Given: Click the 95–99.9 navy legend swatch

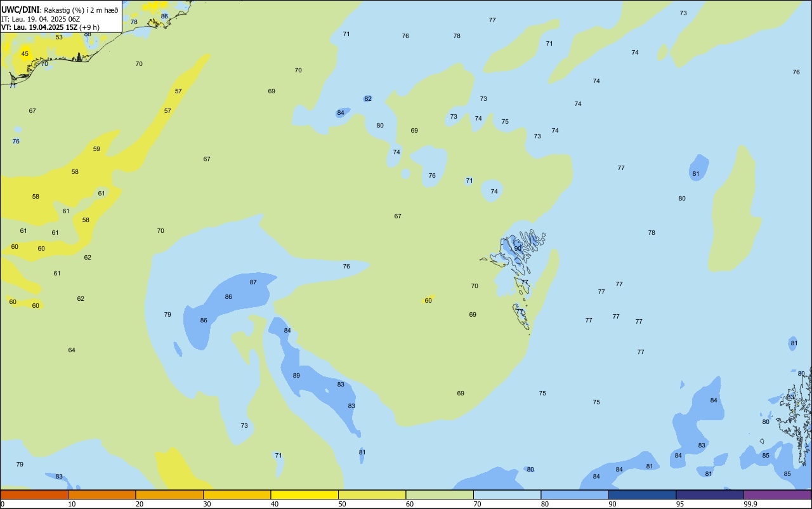Looking at the screenshot, I should 710,494.
